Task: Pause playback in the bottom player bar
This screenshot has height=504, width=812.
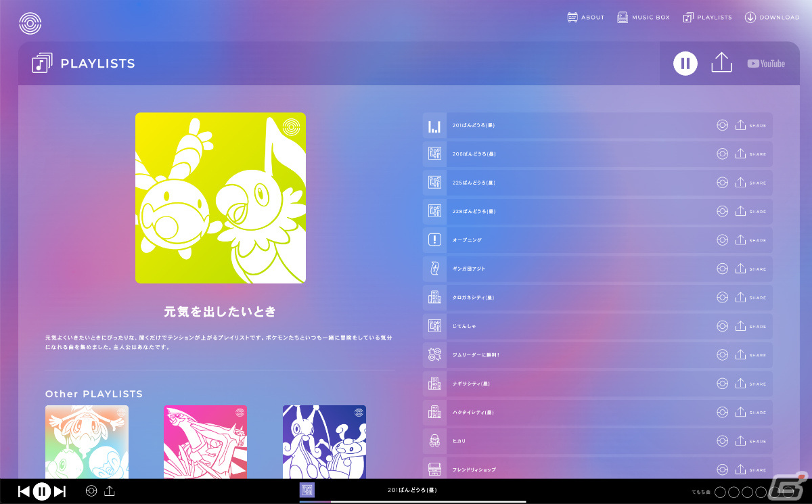Action: [x=42, y=492]
